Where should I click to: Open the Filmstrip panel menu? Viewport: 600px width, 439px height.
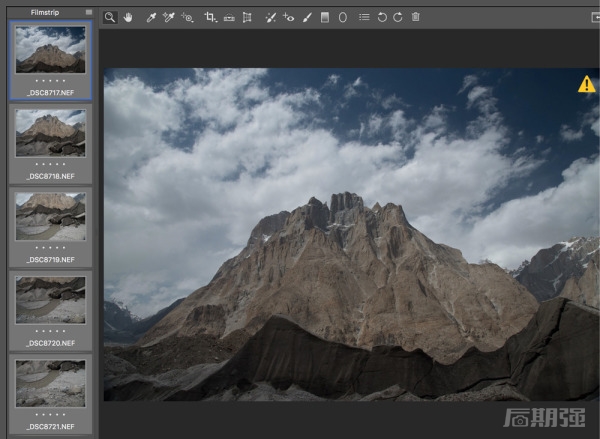[x=89, y=12]
